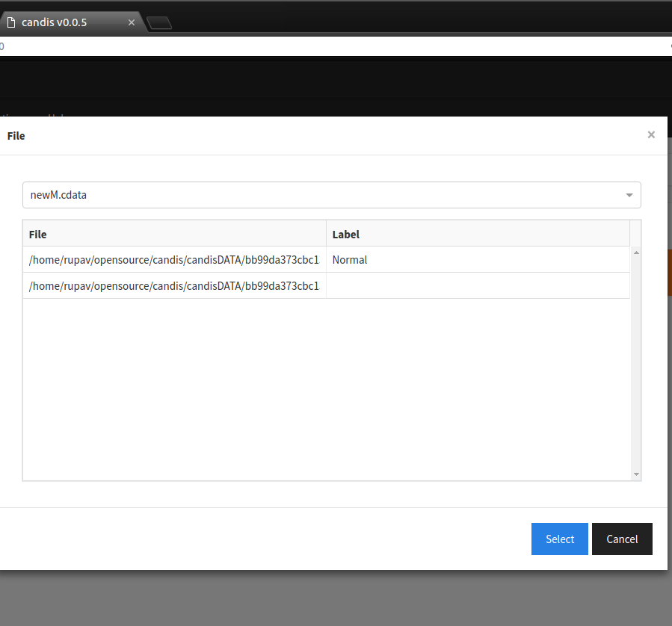Select the file row labeled Normal
The width and height of the screenshot is (672, 626).
point(326,259)
